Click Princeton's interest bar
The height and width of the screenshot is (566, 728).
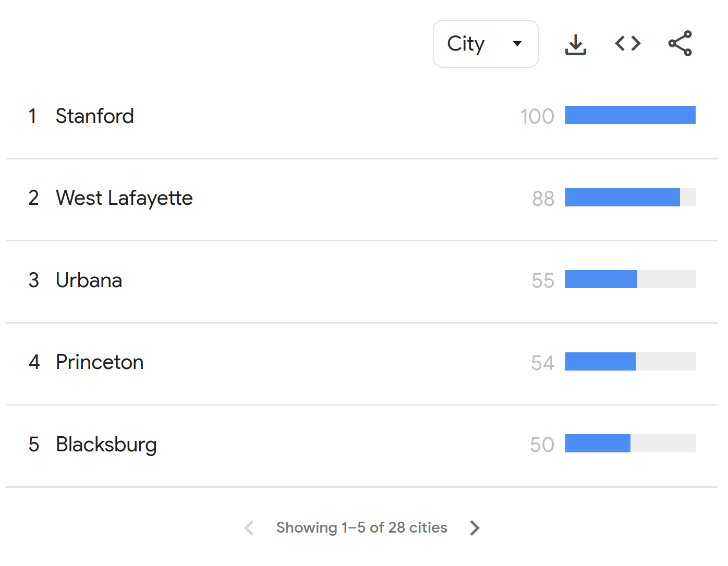[x=630, y=362]
